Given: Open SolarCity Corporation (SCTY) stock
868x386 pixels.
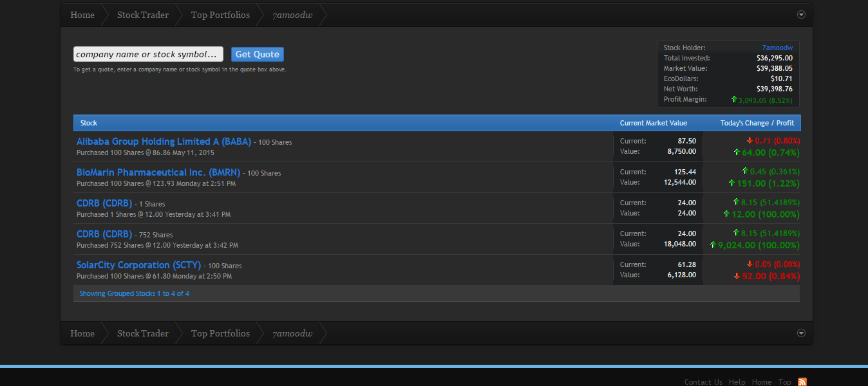Looking at the screenshot, I should click(x=139, y=264).
